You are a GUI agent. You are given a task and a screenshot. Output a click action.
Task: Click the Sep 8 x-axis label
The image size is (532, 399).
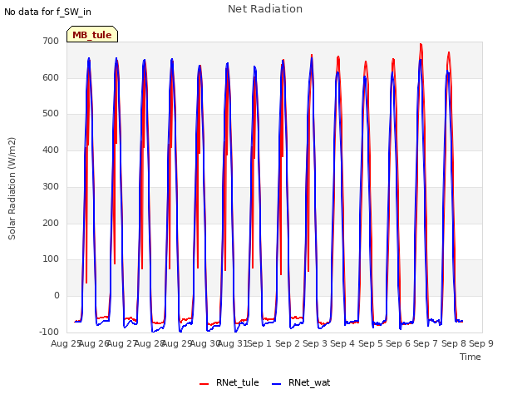[x=454, y=343]
